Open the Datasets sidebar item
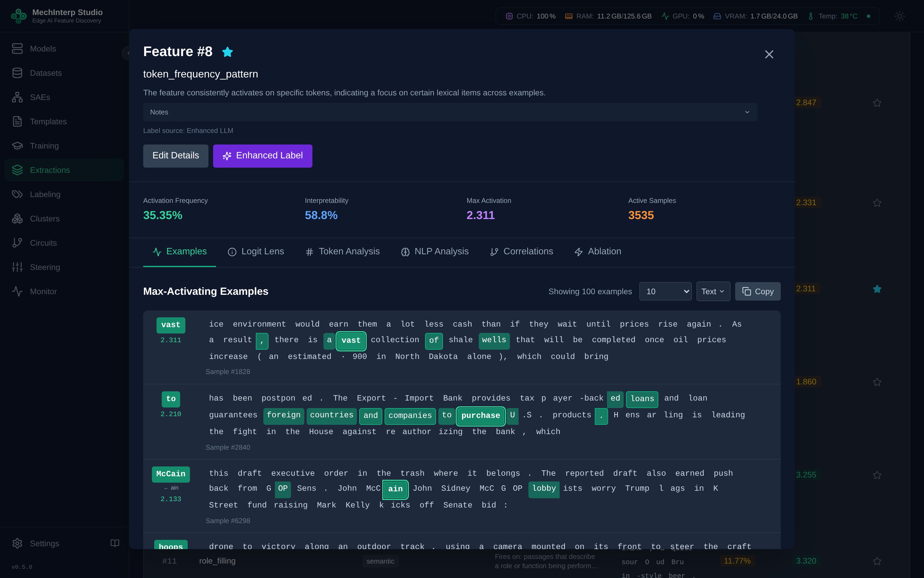Viewport: 924px width, 578px height. (64, 73)
